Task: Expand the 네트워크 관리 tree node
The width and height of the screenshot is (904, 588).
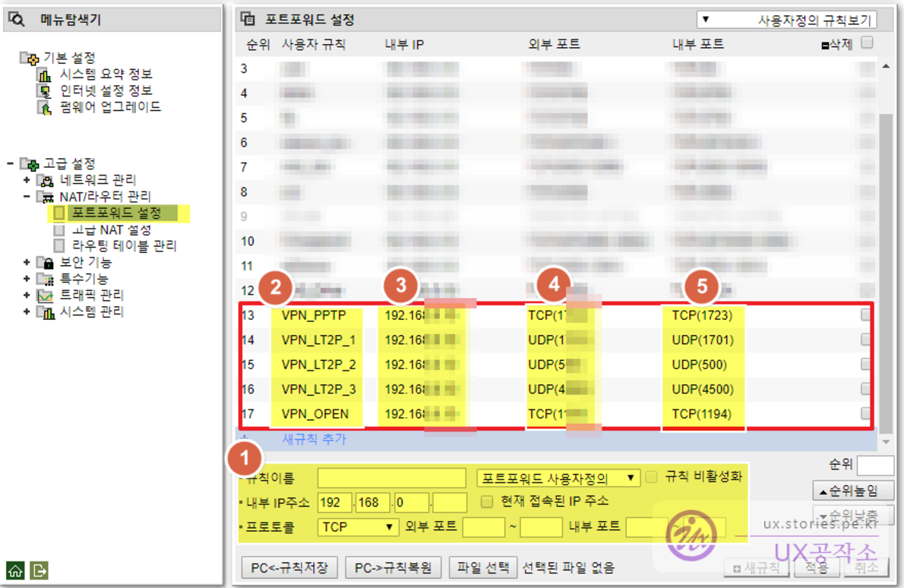Action: click(27, 180)
